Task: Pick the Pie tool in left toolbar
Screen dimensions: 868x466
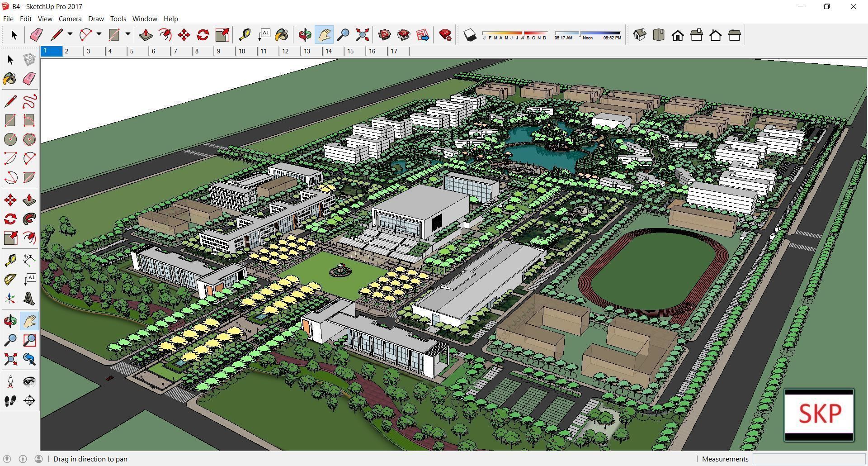Action: 29,177
